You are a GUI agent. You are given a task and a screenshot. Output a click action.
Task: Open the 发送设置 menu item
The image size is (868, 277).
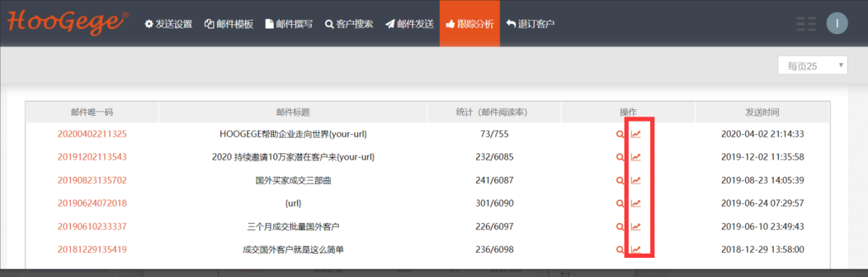point(168,23)
